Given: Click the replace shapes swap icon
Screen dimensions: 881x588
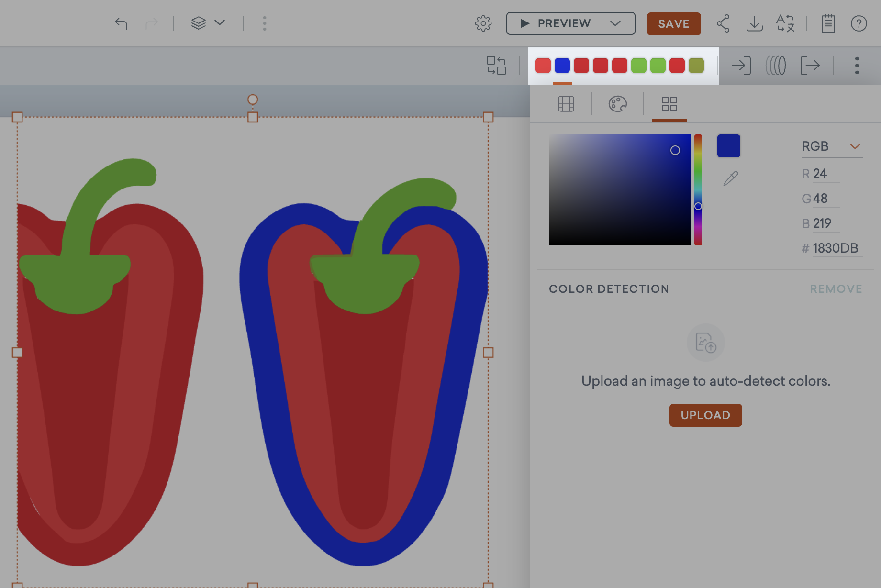Looking at the screenshot, I should (496, 66).
